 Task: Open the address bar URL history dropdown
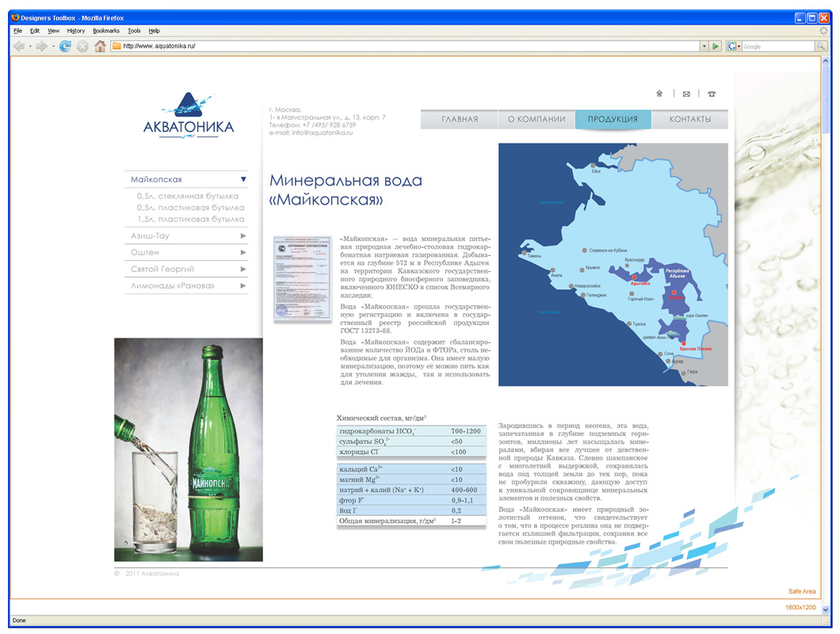(704, 47)
